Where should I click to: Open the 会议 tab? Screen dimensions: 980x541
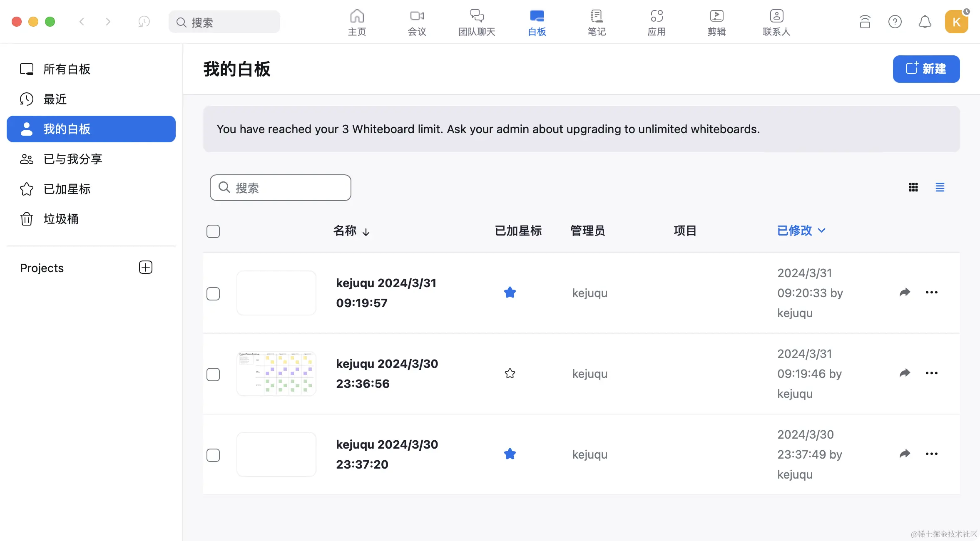point(417,22)
